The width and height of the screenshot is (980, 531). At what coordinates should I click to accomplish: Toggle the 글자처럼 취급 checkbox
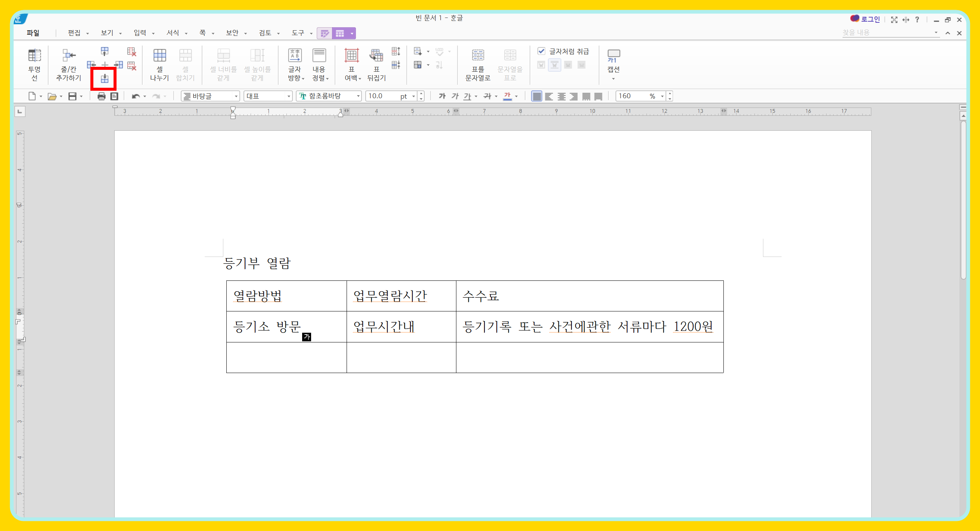coord(541,51)
